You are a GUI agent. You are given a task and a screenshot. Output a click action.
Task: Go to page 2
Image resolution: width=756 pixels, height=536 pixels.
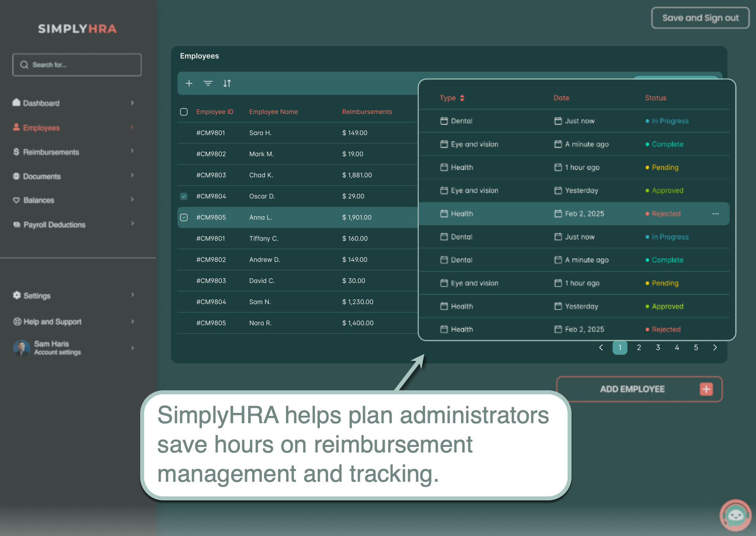pyautogui.click(x=639, y=348)
